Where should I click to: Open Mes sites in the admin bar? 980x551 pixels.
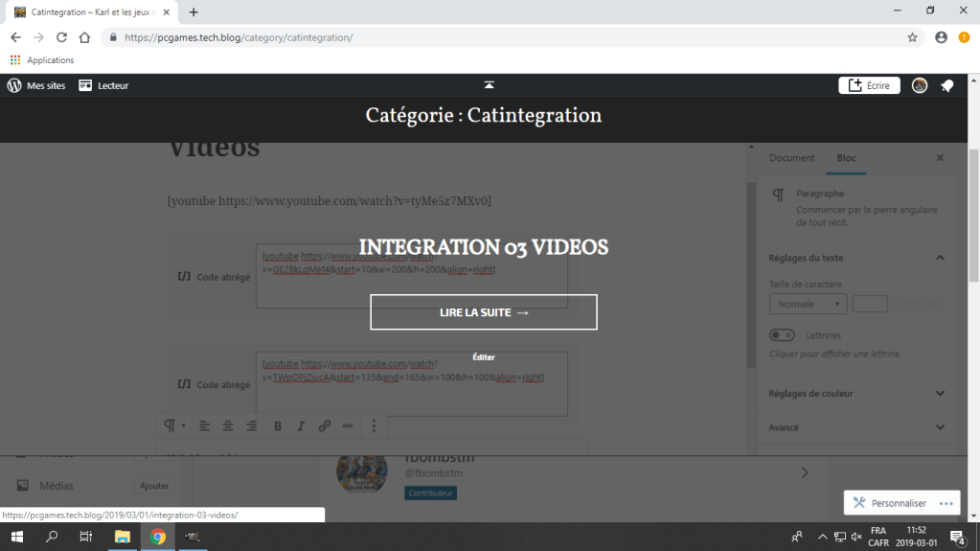[x=37, y=85]
